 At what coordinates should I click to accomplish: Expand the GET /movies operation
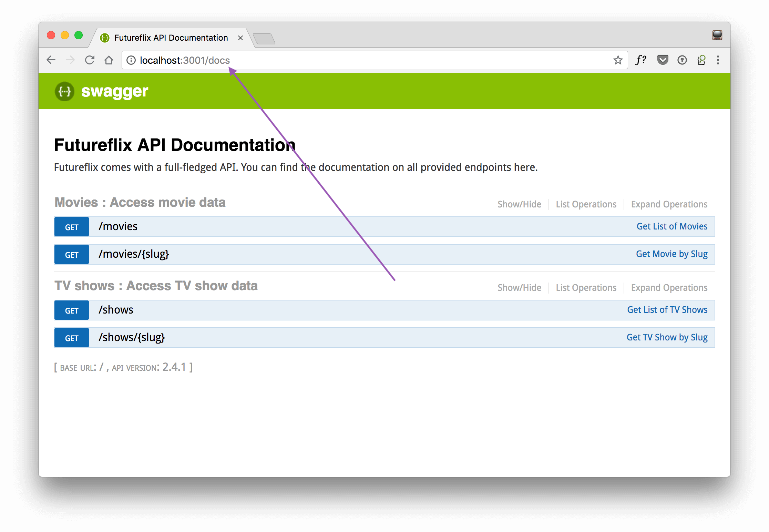117,226
